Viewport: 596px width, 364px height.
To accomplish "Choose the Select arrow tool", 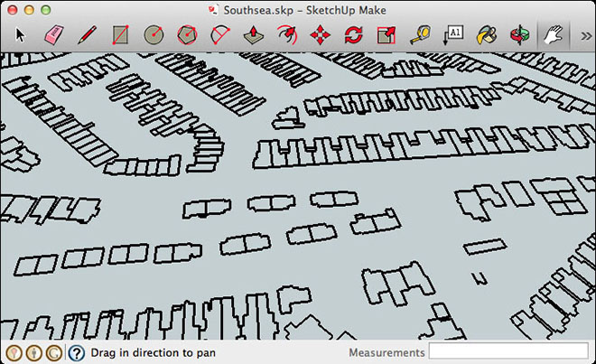I will [20, 35].
